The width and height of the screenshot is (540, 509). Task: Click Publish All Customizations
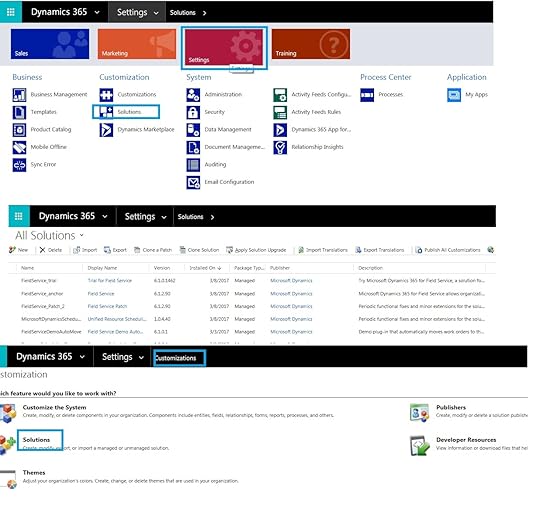448,250
